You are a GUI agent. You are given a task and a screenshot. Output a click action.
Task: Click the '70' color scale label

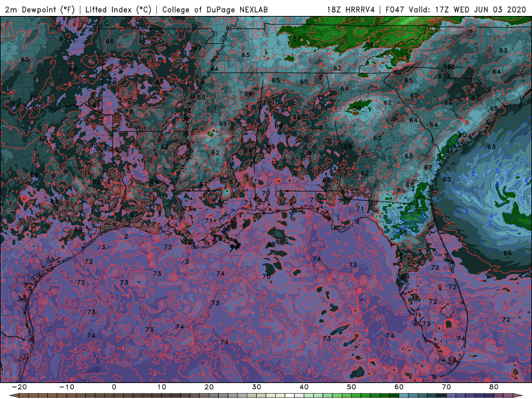(x=446, y=387)
